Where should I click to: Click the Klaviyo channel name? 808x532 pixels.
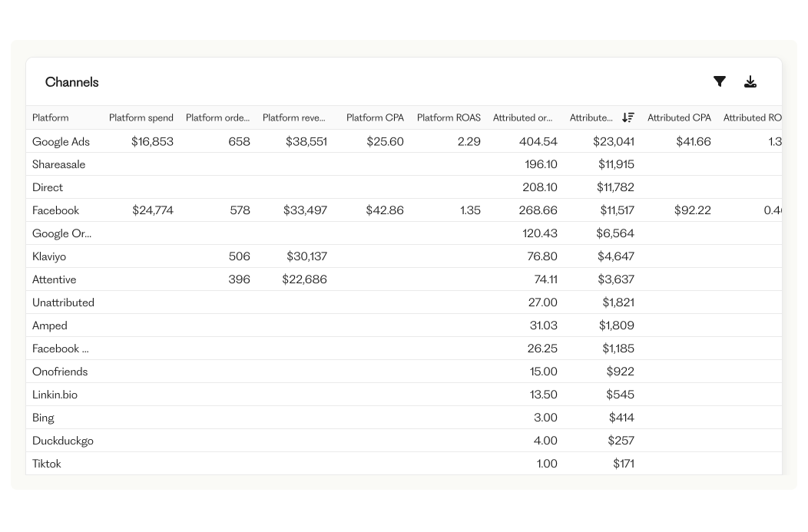tap(49, 256)
